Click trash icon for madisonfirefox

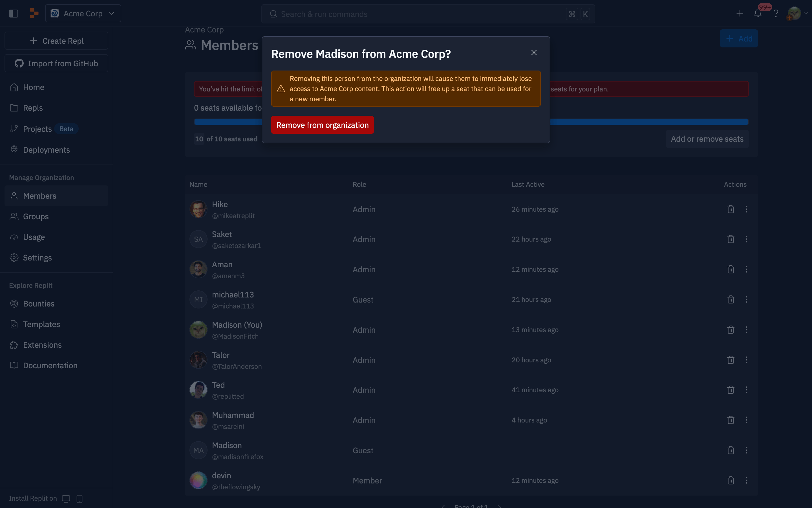731,450
